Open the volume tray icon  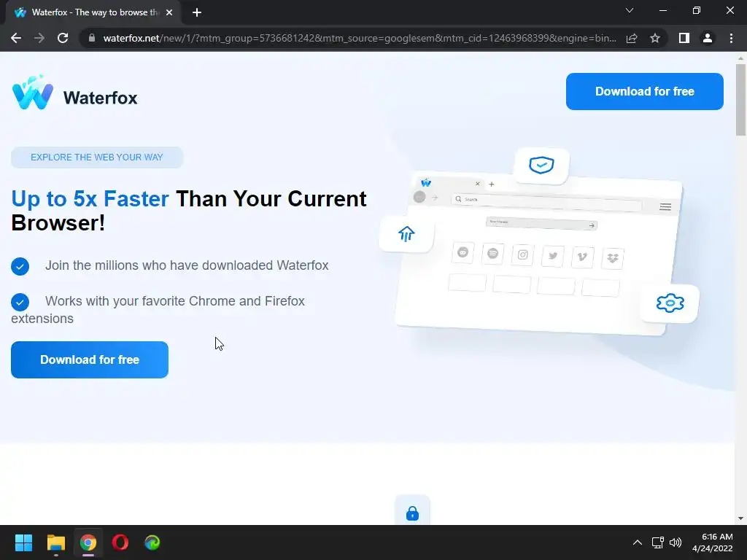tap(676, 542)
